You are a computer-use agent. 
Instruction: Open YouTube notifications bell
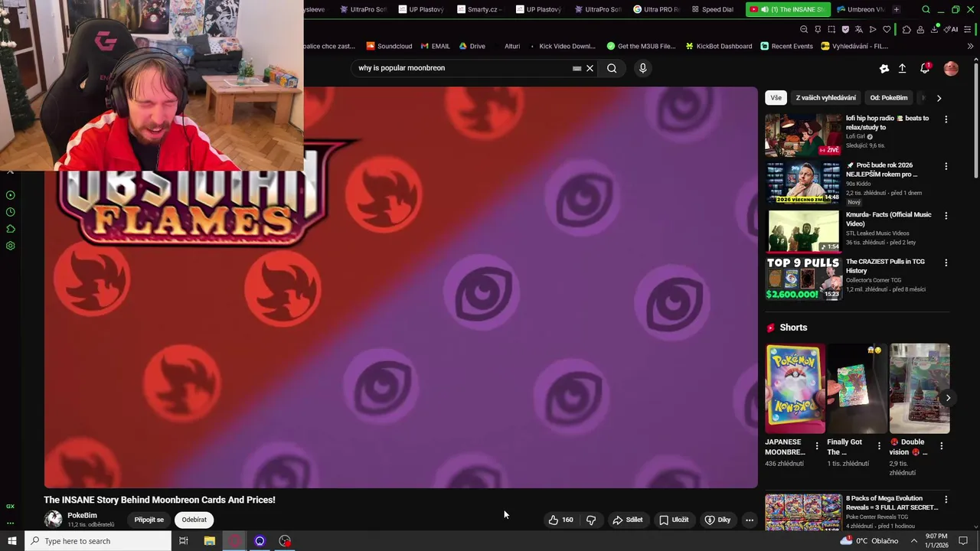point(925,68)
